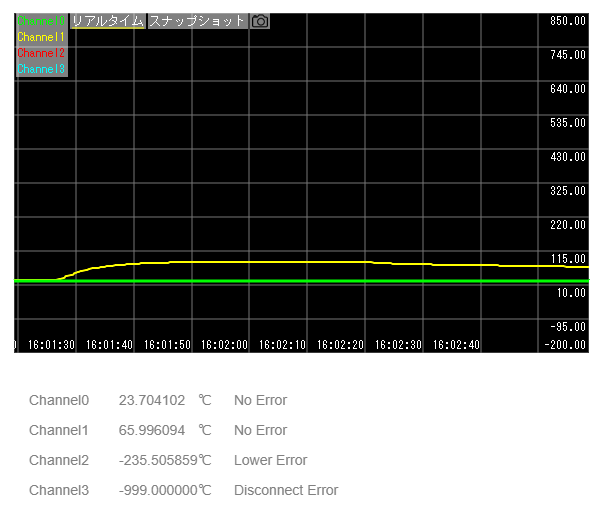Screen dimensions: 600x513
Task: Toggle cyan Channel3 legend entry
Action: click(x=41, y=69)
